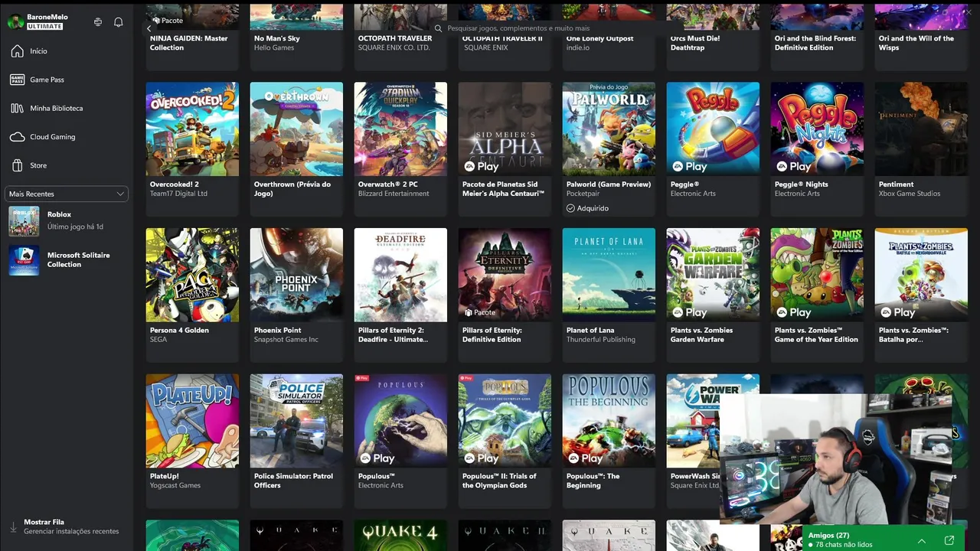This screenshot has width=980, height=551.
Task: Click the Minha Biblioteca library icon
Action: coord(17,108)
